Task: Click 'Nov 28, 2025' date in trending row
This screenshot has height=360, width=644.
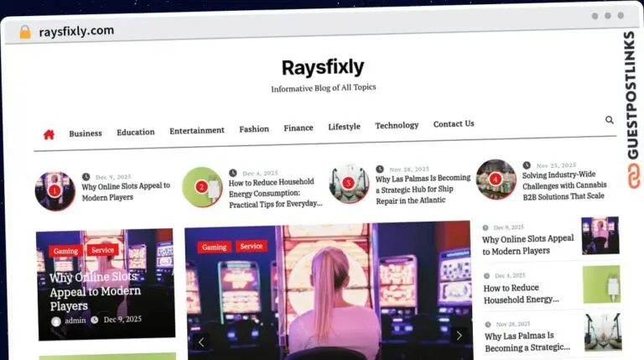Action: pyautogui.click(x=409, y=170)
